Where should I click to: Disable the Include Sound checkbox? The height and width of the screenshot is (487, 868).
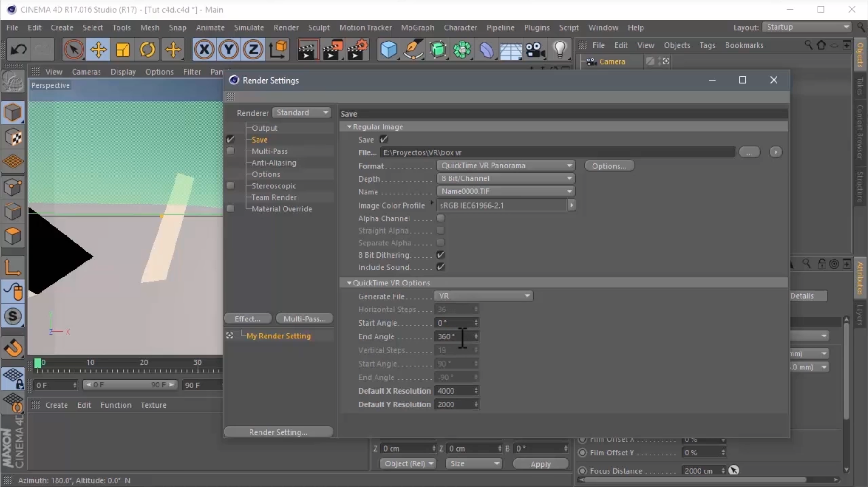(x=441, y=267)
